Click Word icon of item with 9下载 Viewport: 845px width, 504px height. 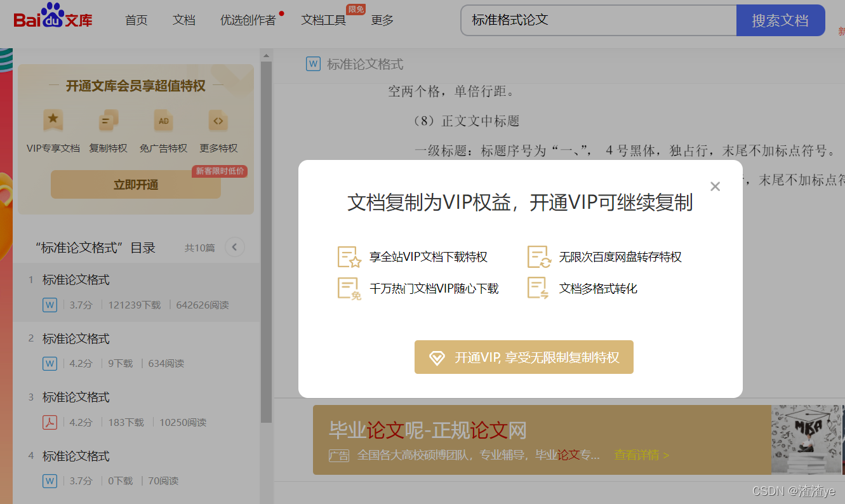point(50,364)
